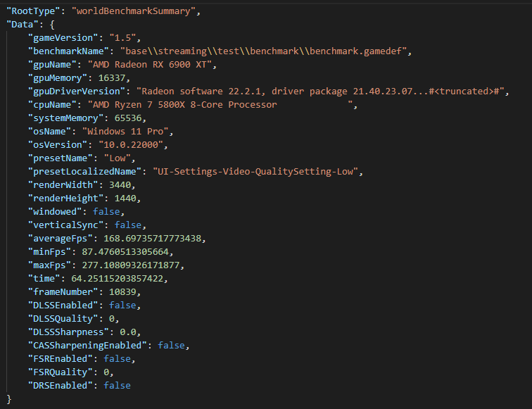
Task: Select the false value of verticalSync
Action: [x=128, y=225]
